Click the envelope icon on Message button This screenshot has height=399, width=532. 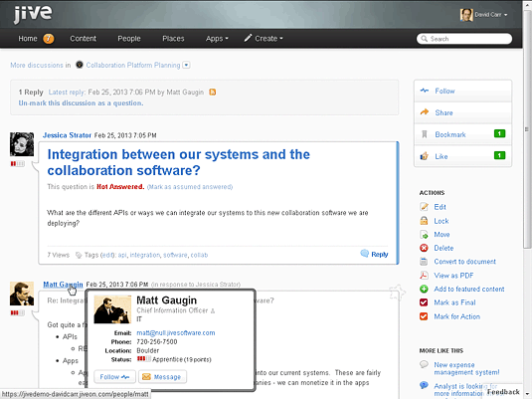[x=146, y=376]
